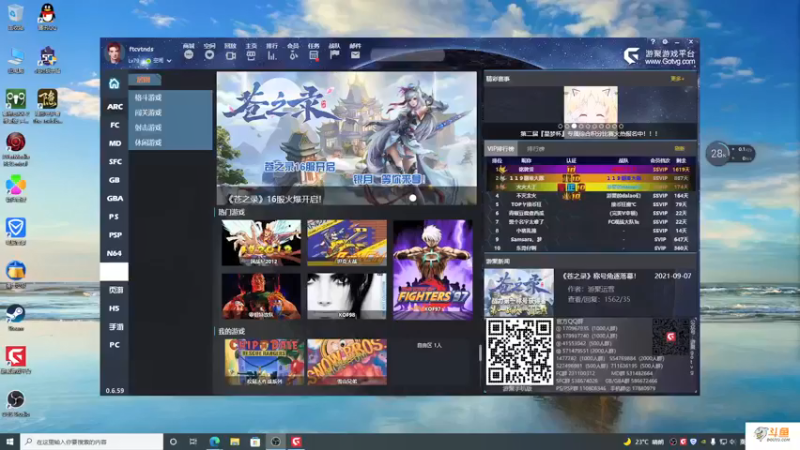Click the white banner carousel dot
This screenshot has width=800, height=450.
[x=412, y=198]
